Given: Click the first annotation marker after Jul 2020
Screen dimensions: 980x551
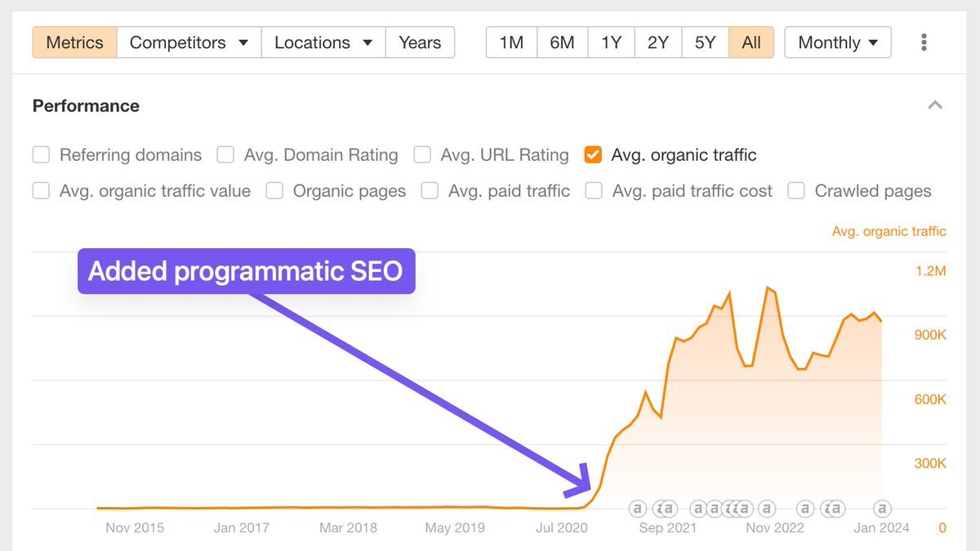Looking at the screenshot, I should click(637, 509).
